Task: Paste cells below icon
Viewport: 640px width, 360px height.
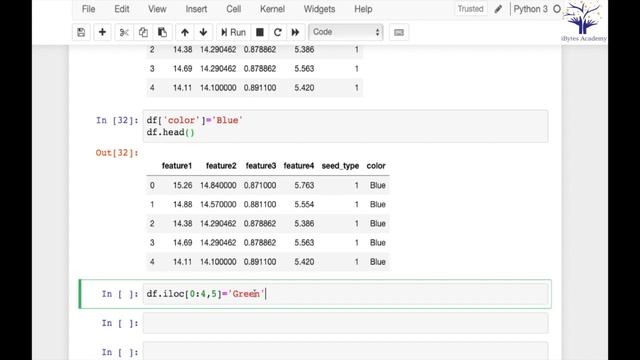Action: (x=162, y=32)
